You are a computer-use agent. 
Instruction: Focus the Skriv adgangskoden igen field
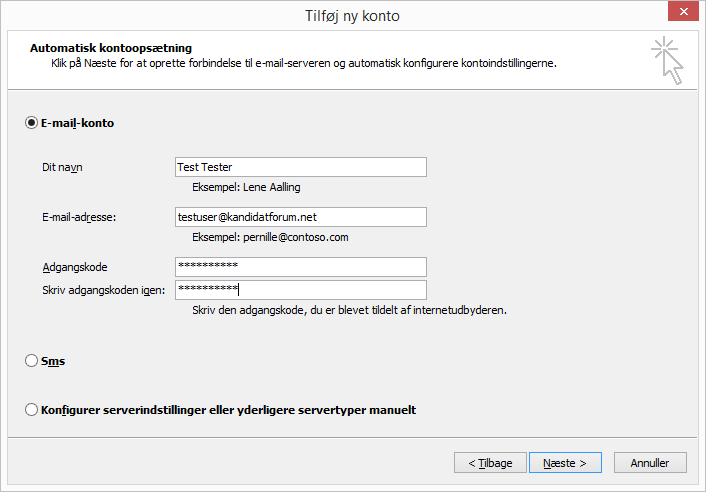300,290
